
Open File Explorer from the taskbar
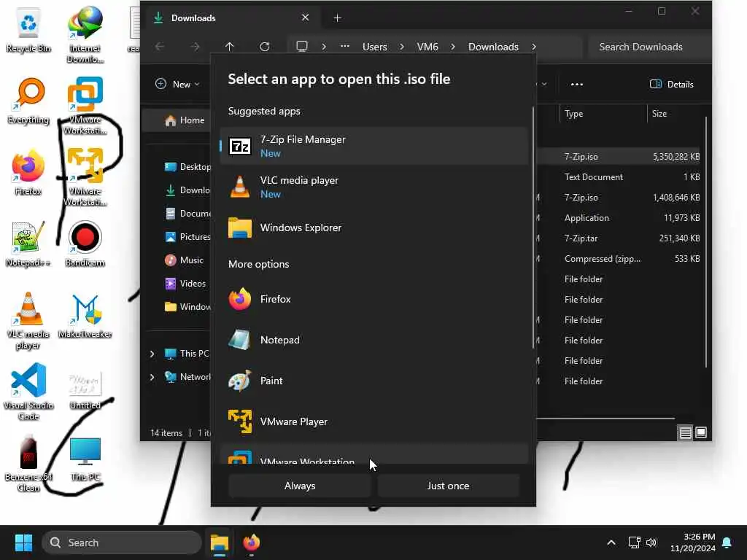220,542
